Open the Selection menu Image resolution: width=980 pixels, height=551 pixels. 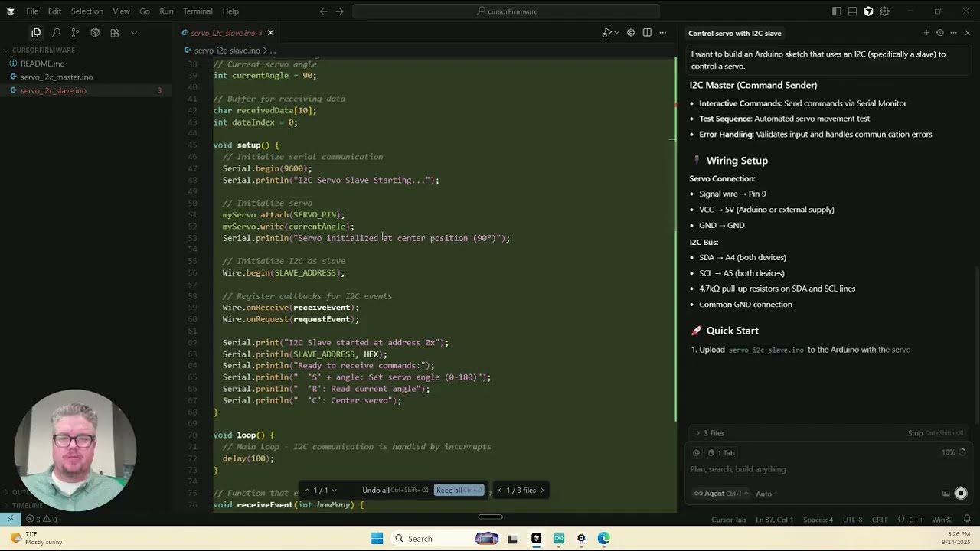87,11
